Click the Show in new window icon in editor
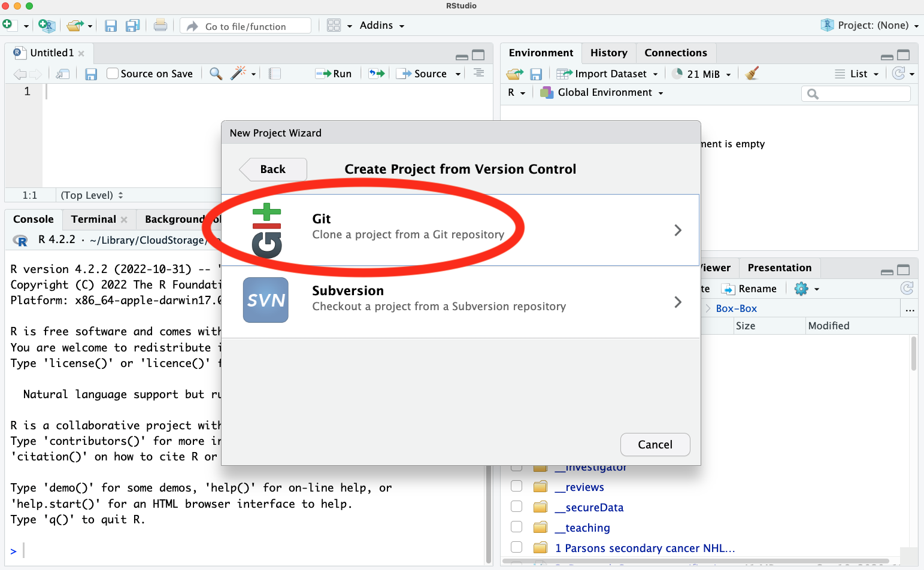 (x=63, y=74)
